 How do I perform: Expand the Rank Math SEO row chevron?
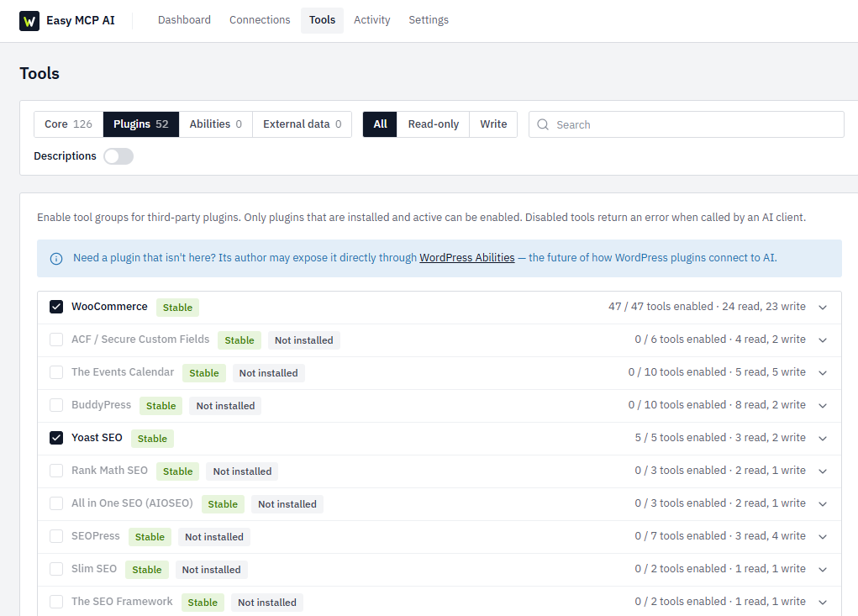823,471
